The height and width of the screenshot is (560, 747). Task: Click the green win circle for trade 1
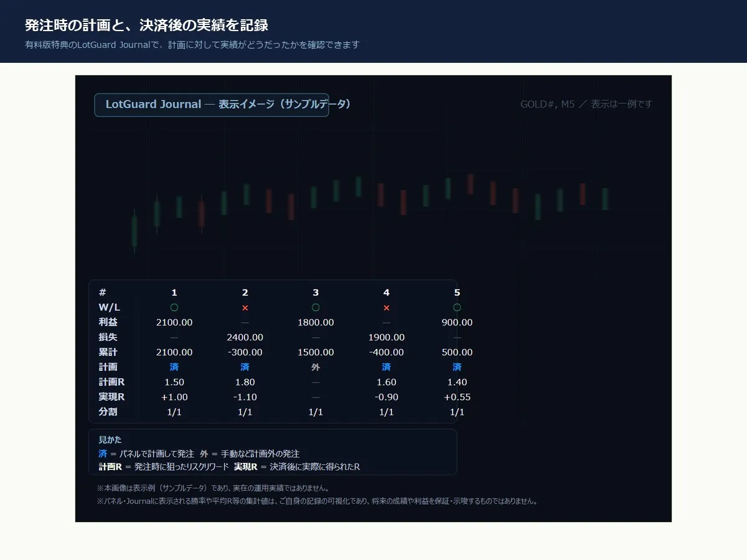point(174,307)
